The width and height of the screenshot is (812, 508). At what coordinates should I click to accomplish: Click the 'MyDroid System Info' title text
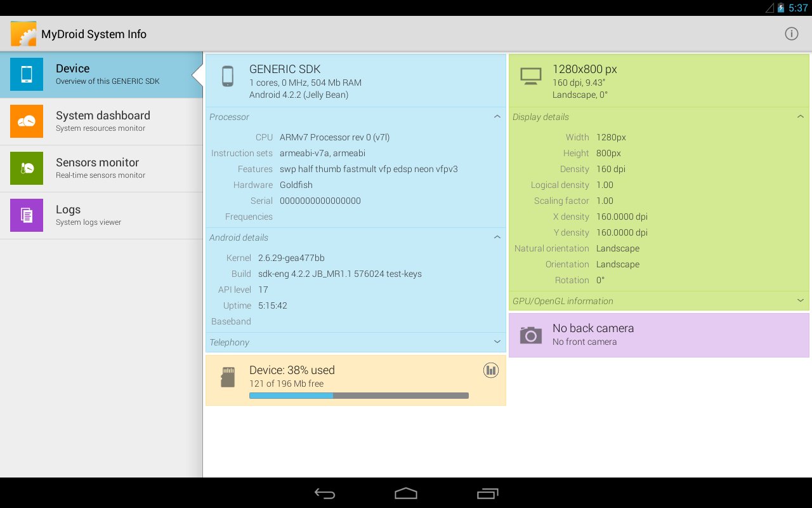(x=94, y=34)
